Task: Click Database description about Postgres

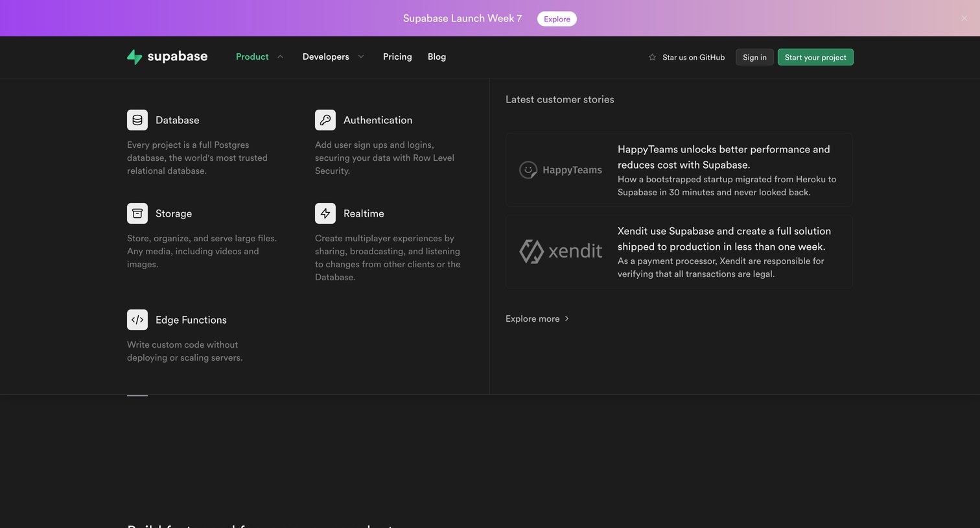Action: point(197,158)
